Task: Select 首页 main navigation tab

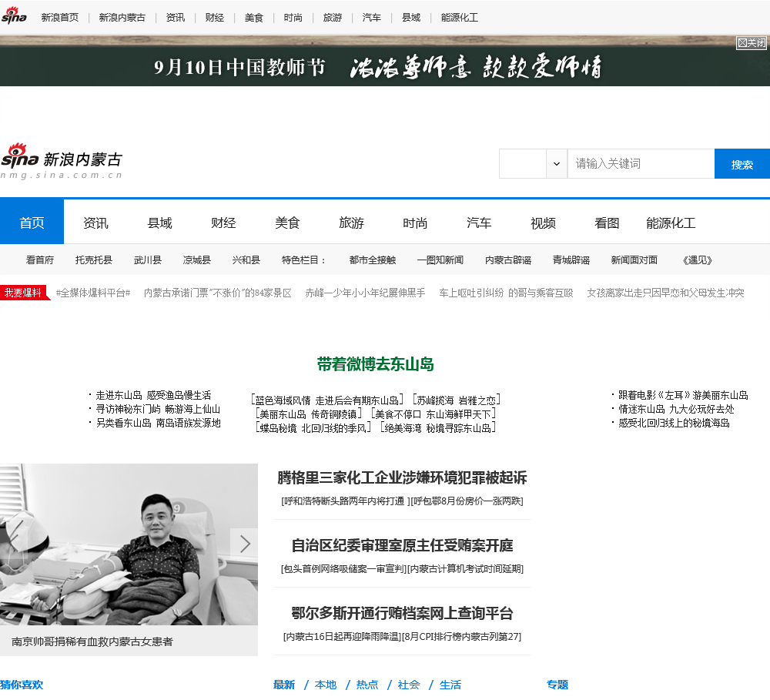Action: coord(32,223)
